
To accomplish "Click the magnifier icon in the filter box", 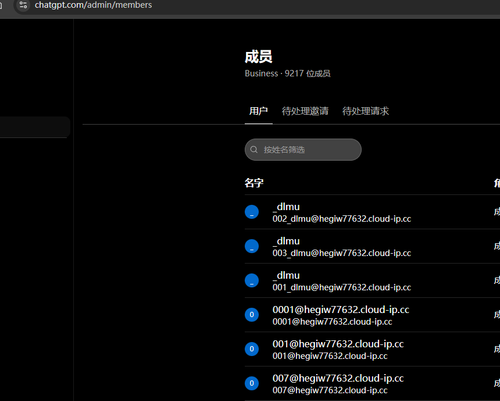I will coord(254,150).
